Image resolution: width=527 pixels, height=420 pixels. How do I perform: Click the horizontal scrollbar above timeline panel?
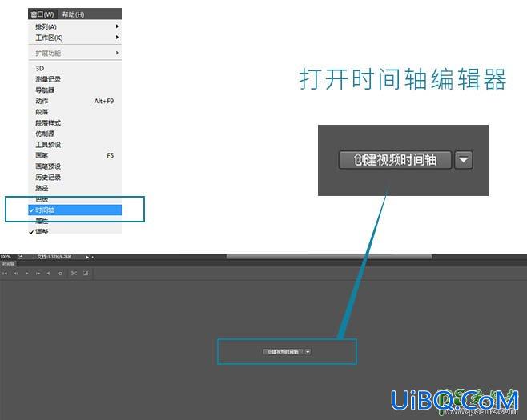point(329,257)
